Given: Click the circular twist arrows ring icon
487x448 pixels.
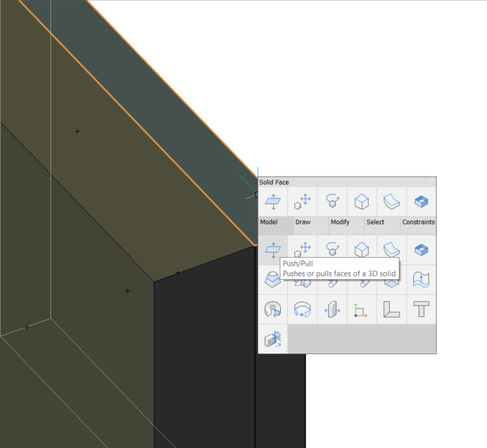Looking at the screenshot, I should (x=302, y=309).
